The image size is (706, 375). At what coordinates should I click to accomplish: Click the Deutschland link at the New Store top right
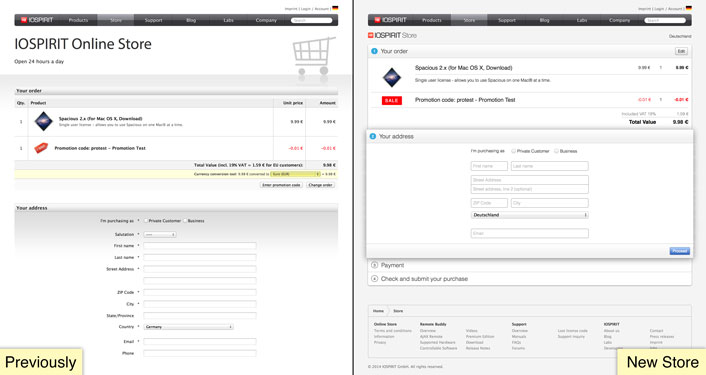tap(680, 36)
